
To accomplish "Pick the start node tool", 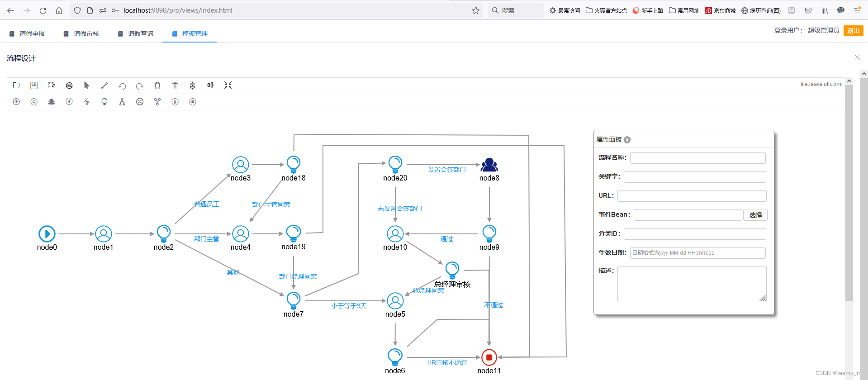I will click(16, 102).
